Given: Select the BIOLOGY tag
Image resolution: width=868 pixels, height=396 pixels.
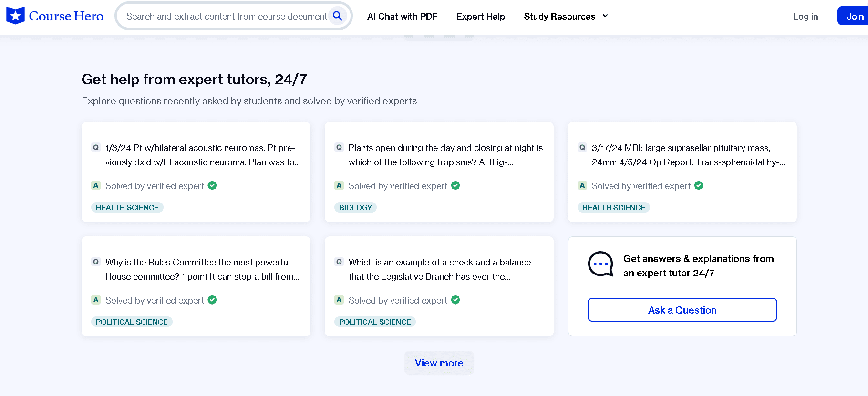Looking at the screenshot, I should [x=355, y=207].
